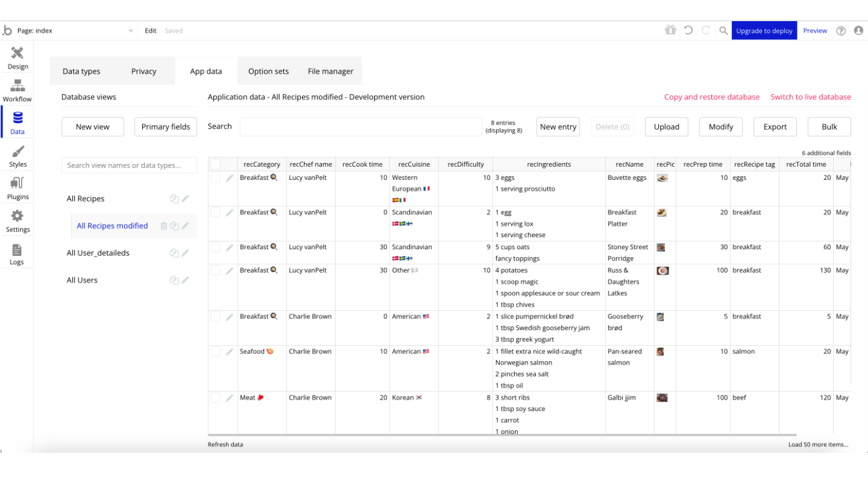This screenshot has width=868, height=477.
Task: Check the Gooseberry brød row checkbox
Action: (x=215, y=317)
